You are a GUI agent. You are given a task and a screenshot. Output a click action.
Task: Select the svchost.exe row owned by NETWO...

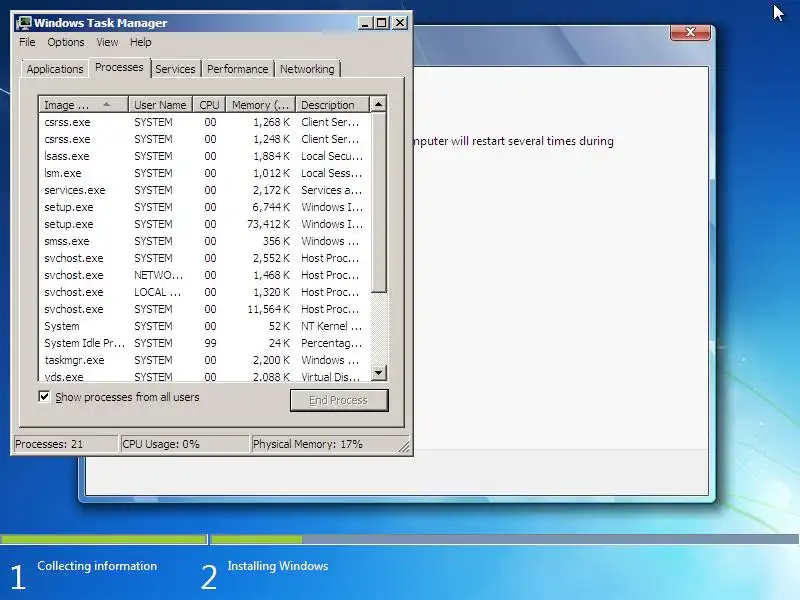[x=204, y=275]
